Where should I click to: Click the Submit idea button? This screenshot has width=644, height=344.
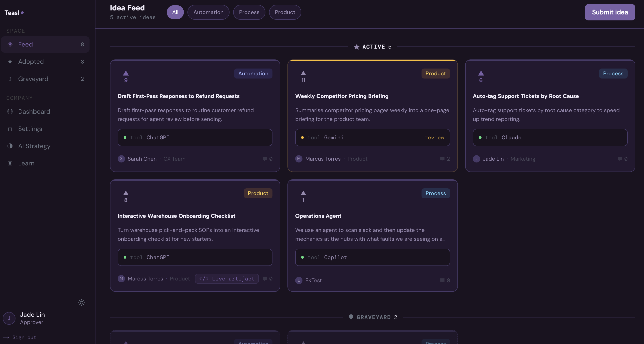pyautogui.click(x=610, y=12)
